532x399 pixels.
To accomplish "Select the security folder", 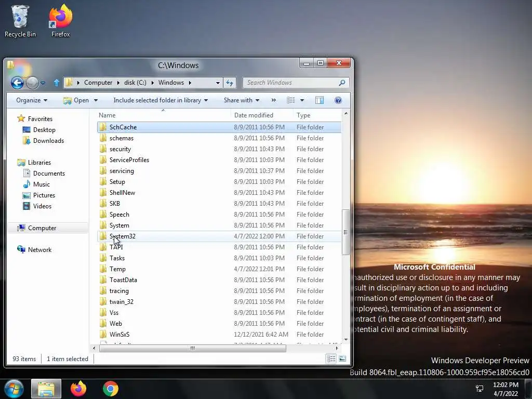I will pyautogui.click(x=219, y=149).
